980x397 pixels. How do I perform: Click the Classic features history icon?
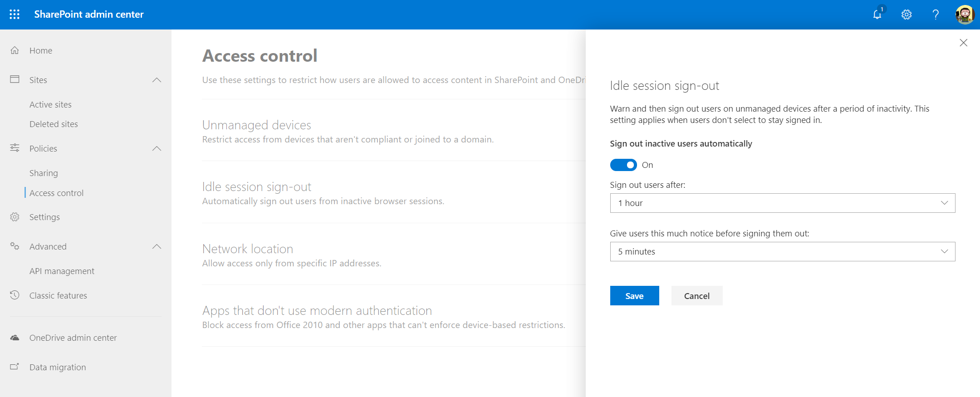click(15, 295)
